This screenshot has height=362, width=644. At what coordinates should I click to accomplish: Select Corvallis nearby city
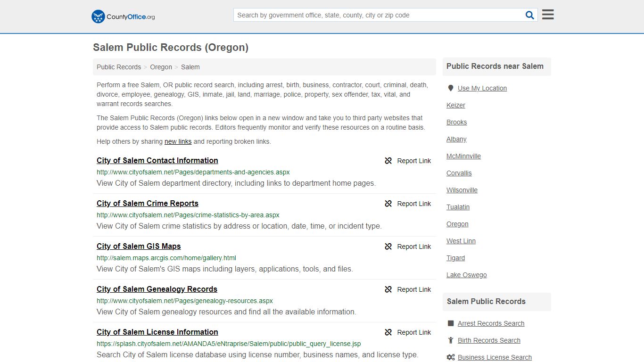(459, 173)
